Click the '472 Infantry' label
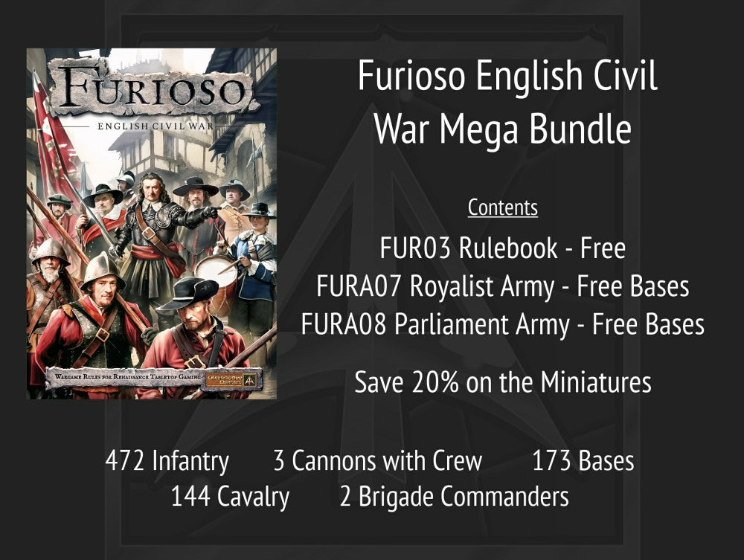 coord(167,461)
